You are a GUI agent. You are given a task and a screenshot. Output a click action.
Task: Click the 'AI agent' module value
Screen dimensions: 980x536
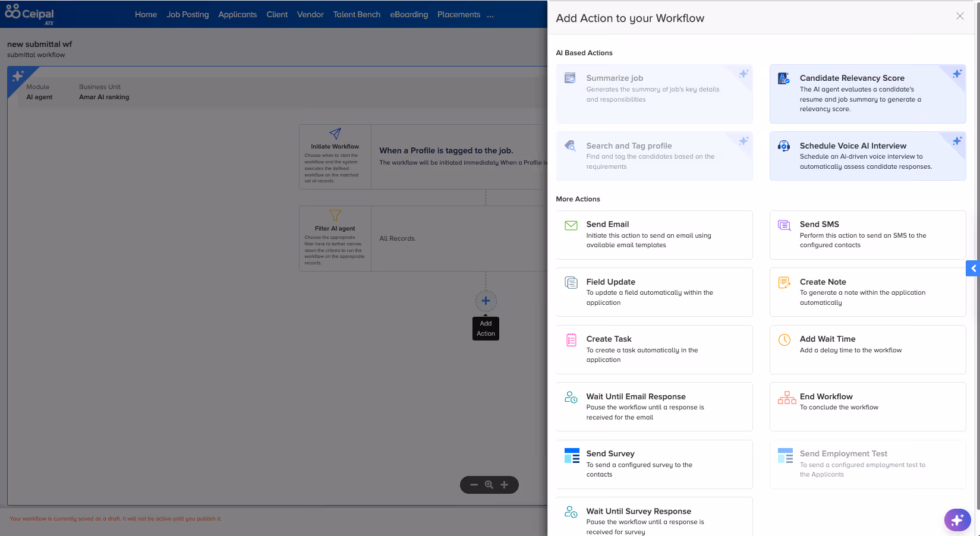coord(39,97)
